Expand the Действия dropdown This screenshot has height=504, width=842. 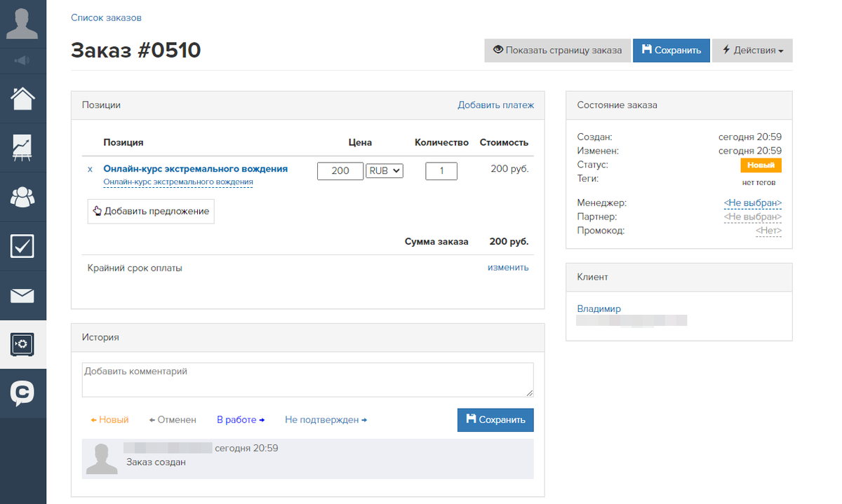[752, 50]
